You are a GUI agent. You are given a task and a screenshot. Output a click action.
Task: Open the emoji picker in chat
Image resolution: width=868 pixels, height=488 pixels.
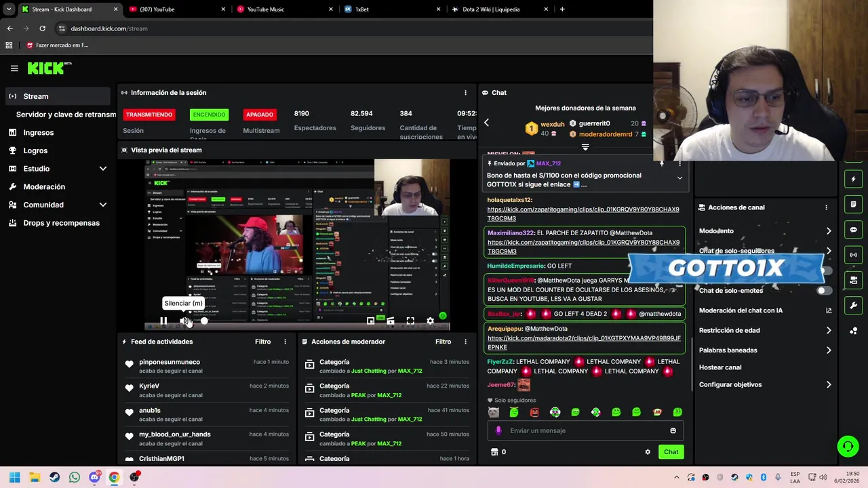pos(673,430)
